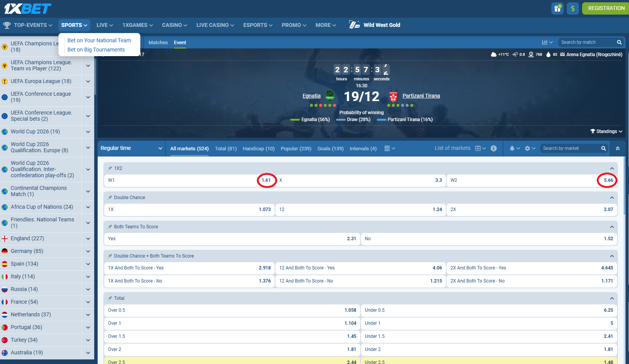This screenshot has height=364, width=629.
Task: Open the settings gear in markets toolbar
Action: coord(527,148)
